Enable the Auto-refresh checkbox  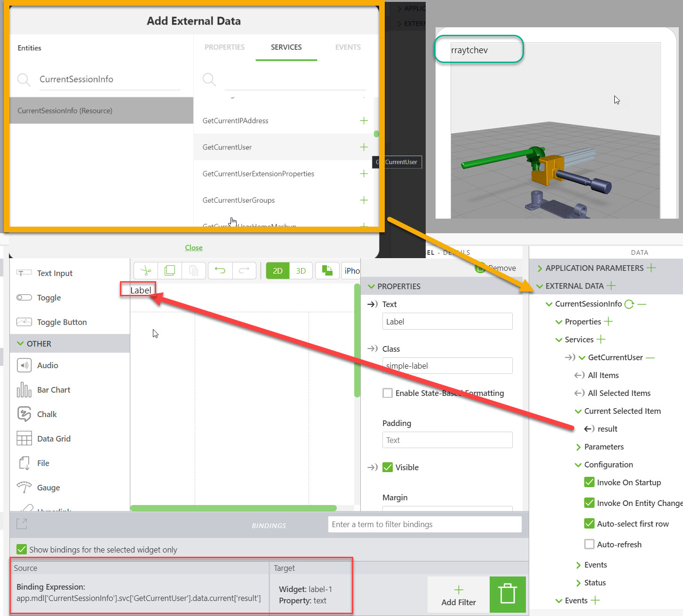tap(589, 544)
